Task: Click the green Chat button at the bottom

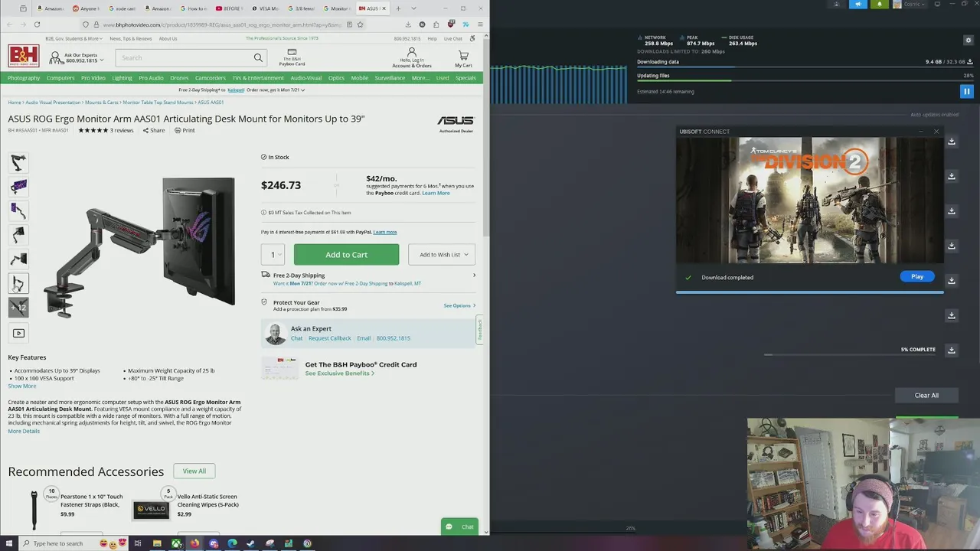Action: pyautogui.click(x=460, y=527)
